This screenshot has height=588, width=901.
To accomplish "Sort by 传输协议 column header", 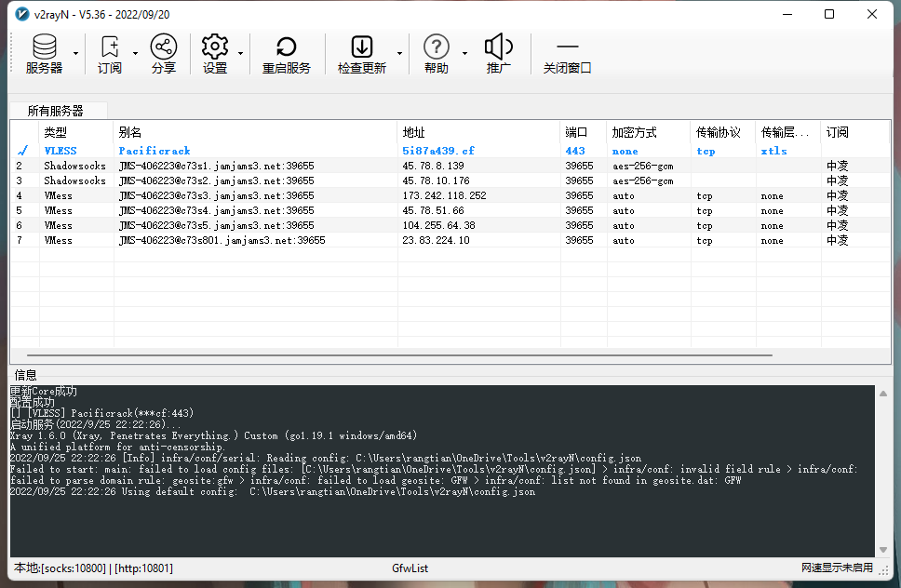I will tap(723, 133).
